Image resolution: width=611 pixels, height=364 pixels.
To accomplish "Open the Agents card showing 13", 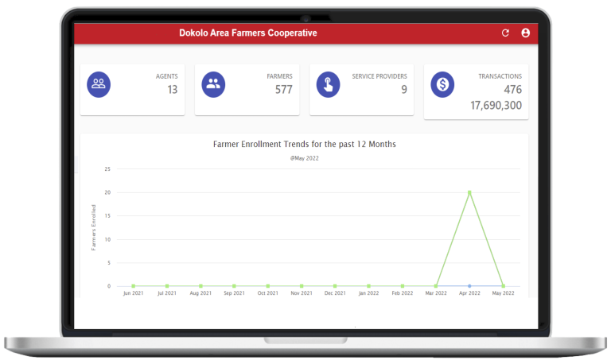I will click(x=132, y=90).
